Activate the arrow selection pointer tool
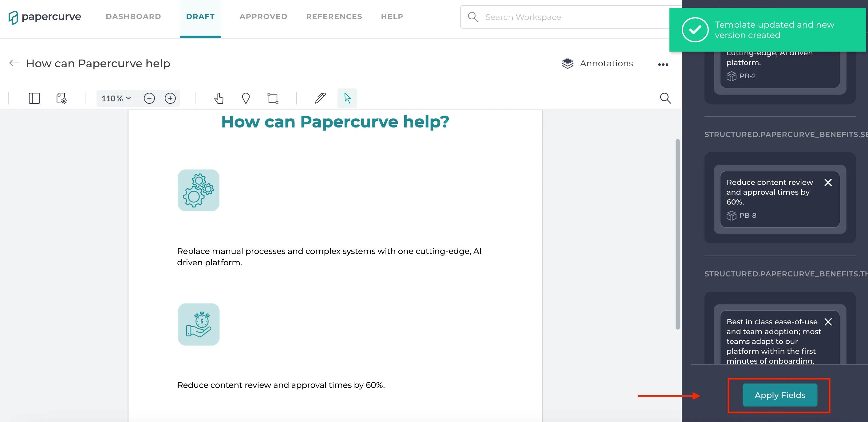 347,98
